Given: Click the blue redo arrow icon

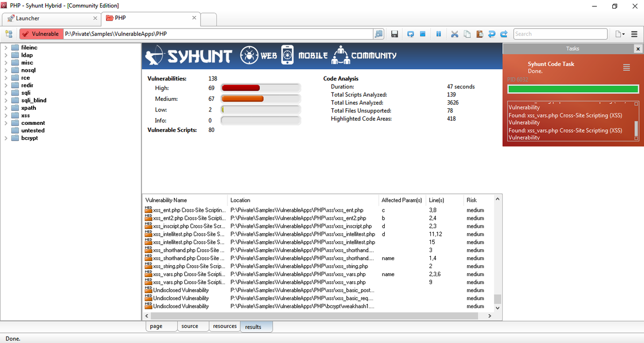Looking at the screenshot, I should click(503, 34).
